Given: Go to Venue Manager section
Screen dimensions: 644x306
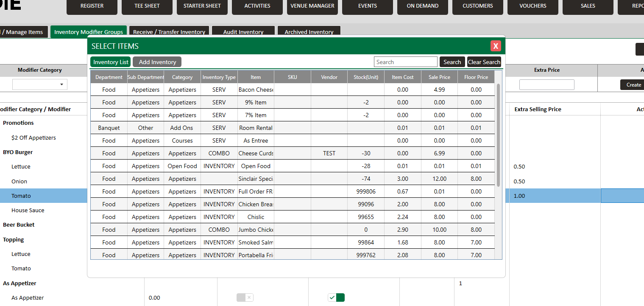Looking at the screenshot, I should click(x=312, y=6).
